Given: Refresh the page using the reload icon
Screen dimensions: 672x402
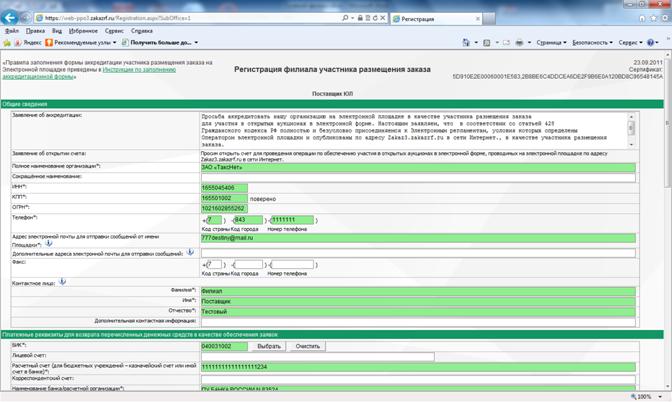Looking at the screenshot, I should 375,18.
